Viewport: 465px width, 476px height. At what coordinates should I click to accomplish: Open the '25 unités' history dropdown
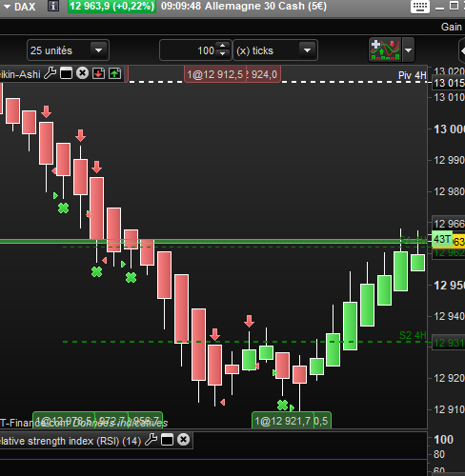pos(68,50)
